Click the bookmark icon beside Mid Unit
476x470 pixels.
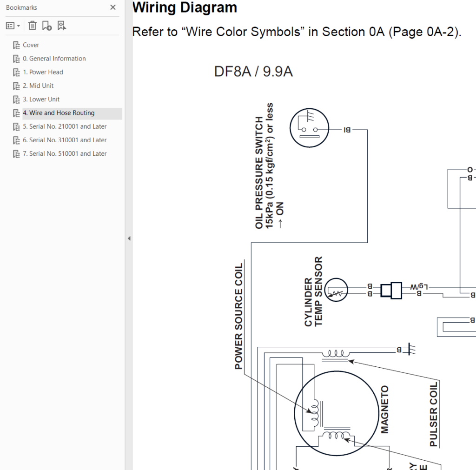point(16,86)
